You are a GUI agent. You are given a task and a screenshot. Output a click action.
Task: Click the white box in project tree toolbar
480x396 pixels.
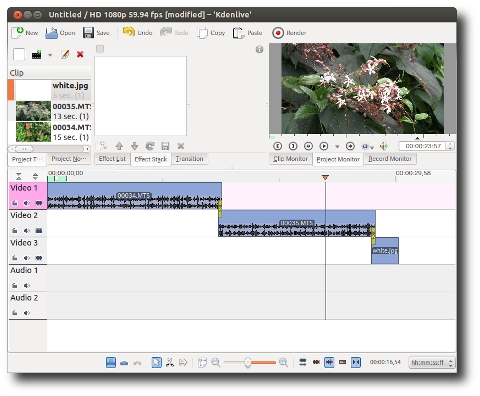coord(19,54)
